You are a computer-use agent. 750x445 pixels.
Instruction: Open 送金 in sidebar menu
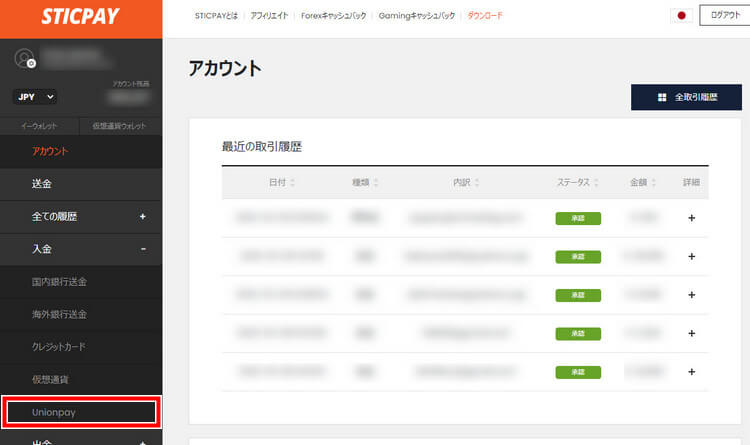click(81, 184)
